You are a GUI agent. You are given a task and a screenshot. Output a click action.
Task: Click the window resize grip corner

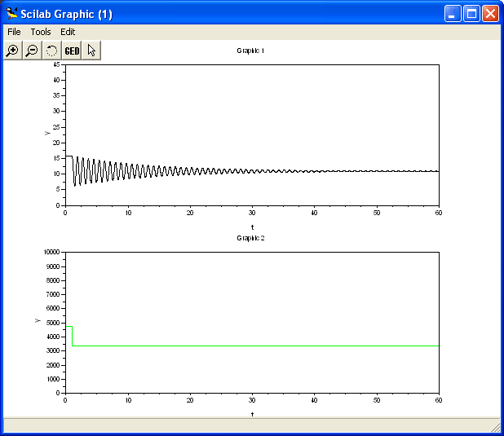click(x=496, y=427)
